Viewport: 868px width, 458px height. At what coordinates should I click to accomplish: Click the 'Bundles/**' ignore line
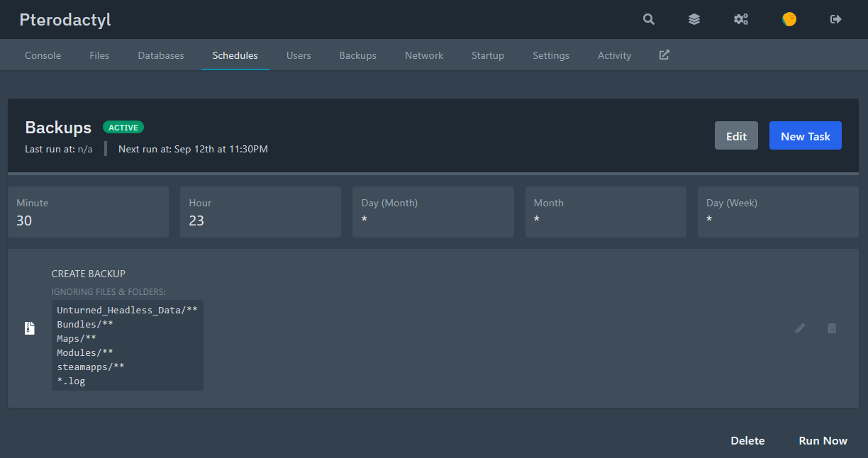pyautogui.click(x=85, y=324)
